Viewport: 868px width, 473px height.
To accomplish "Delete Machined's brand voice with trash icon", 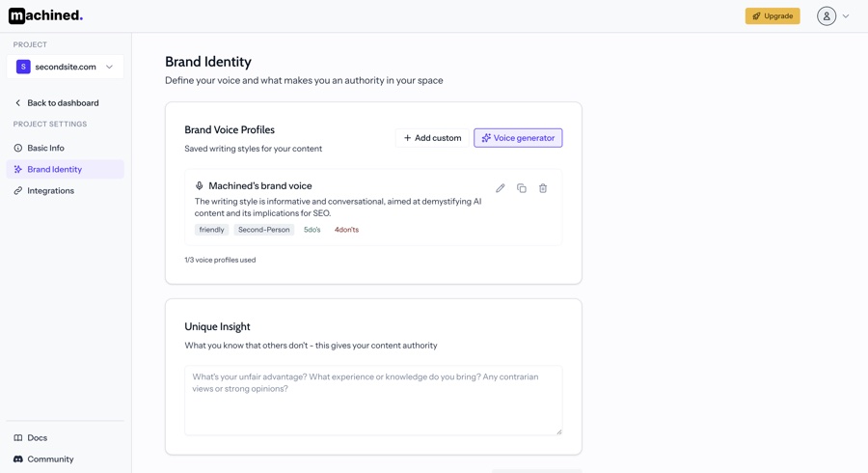I will pos(543,188).
